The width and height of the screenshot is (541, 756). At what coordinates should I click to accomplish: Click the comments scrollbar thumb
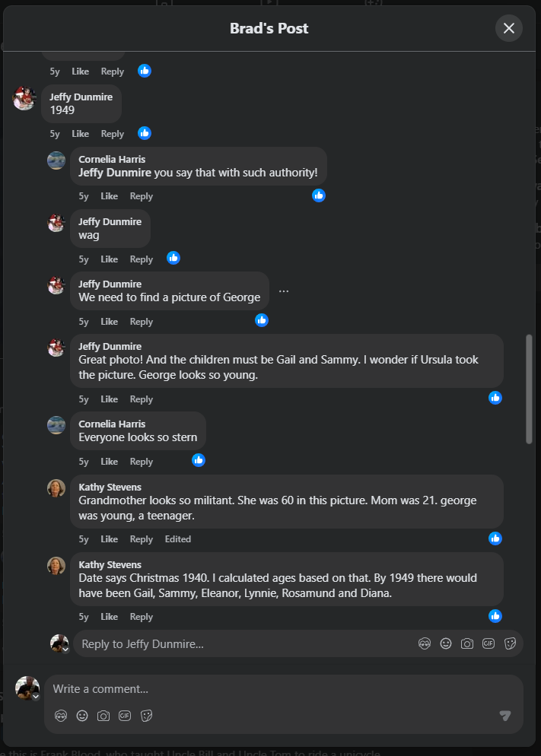pos(530,388)
